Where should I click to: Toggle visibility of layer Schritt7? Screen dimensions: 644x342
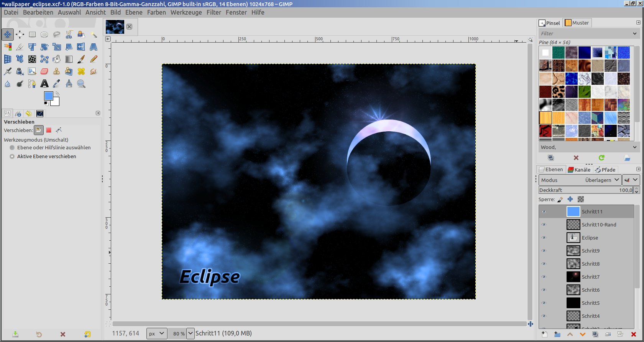tap(544, 277)
